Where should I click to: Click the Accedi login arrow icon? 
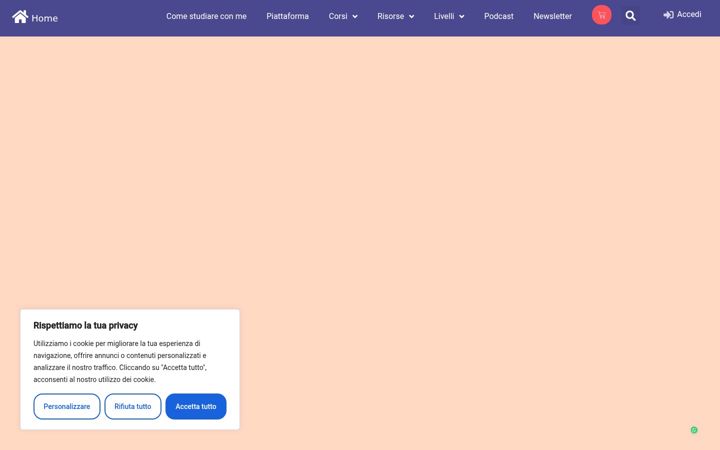click(668, 15)
